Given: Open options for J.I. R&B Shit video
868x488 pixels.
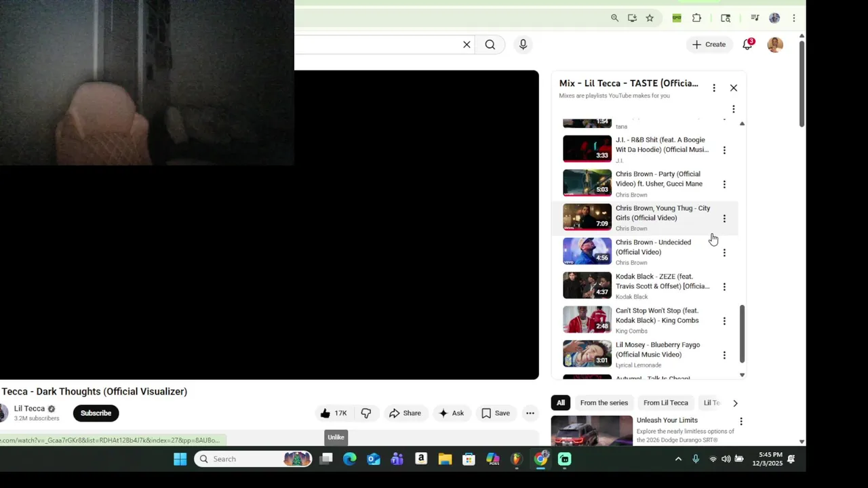Looking at the screenshot, I should 724,150.
